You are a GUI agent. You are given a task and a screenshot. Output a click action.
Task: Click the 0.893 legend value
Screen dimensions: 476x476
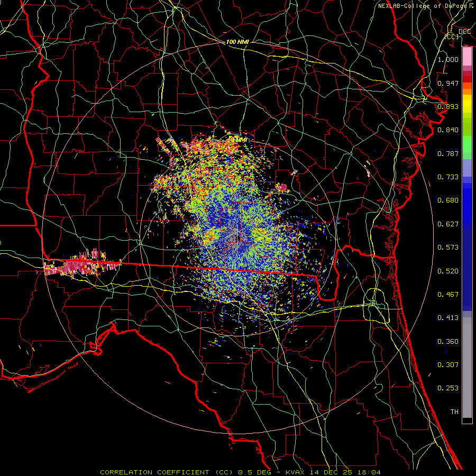448,106
